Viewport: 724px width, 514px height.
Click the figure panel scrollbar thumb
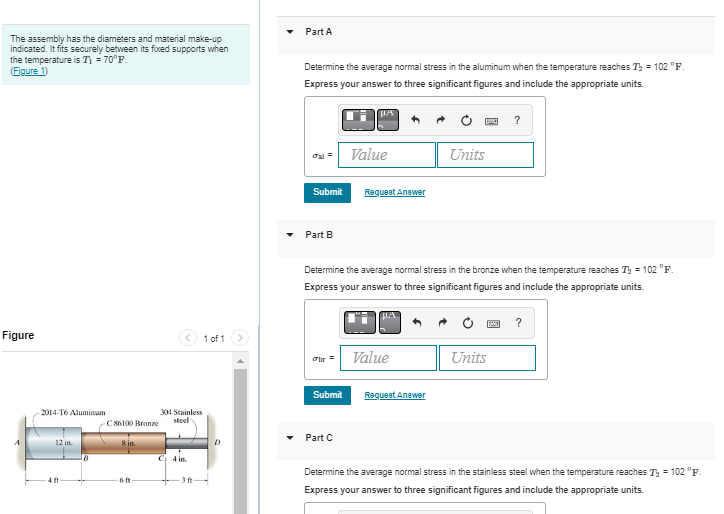240,441
